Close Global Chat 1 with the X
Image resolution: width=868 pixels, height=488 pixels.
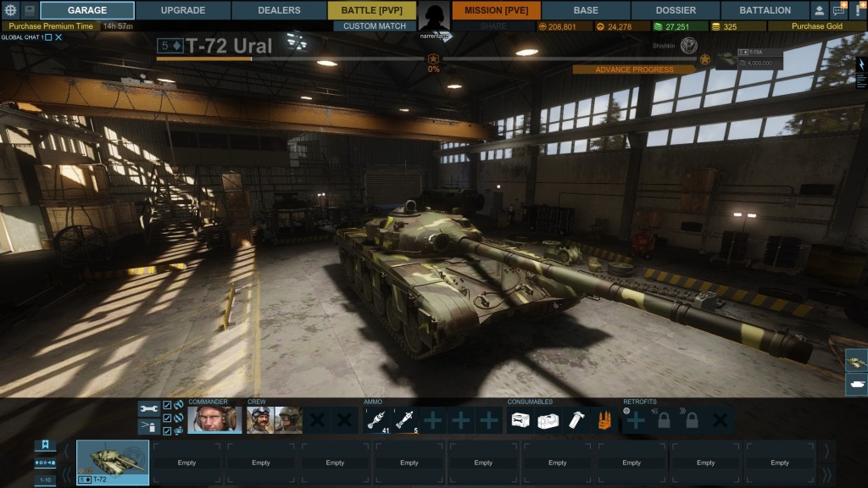(58, 37)
